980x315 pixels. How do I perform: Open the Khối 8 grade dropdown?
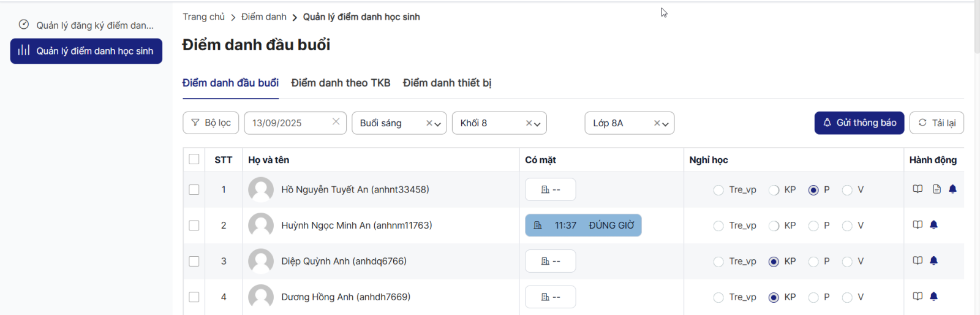[x=537, y=124]
